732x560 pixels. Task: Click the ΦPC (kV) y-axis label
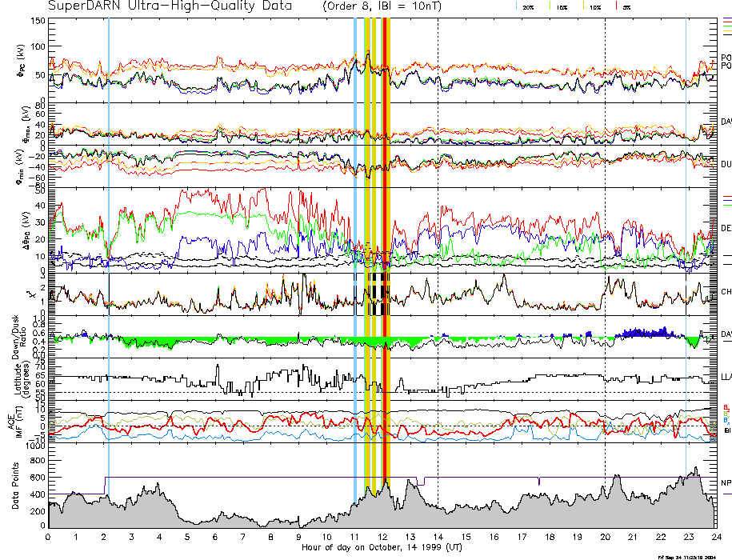22,61
